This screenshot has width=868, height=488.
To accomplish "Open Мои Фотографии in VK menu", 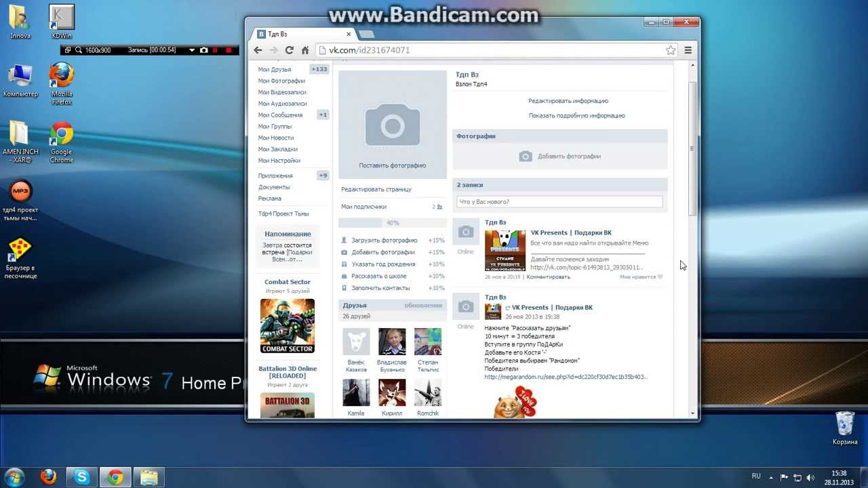I will (281, 81).
